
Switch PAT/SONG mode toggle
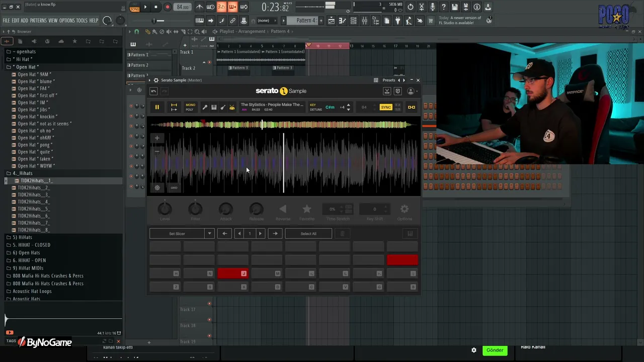(x=134, y=7)
